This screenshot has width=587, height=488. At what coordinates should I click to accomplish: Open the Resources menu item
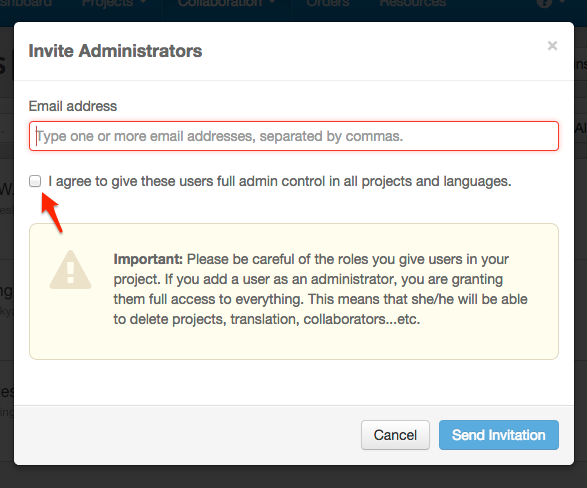pos(413,3)
